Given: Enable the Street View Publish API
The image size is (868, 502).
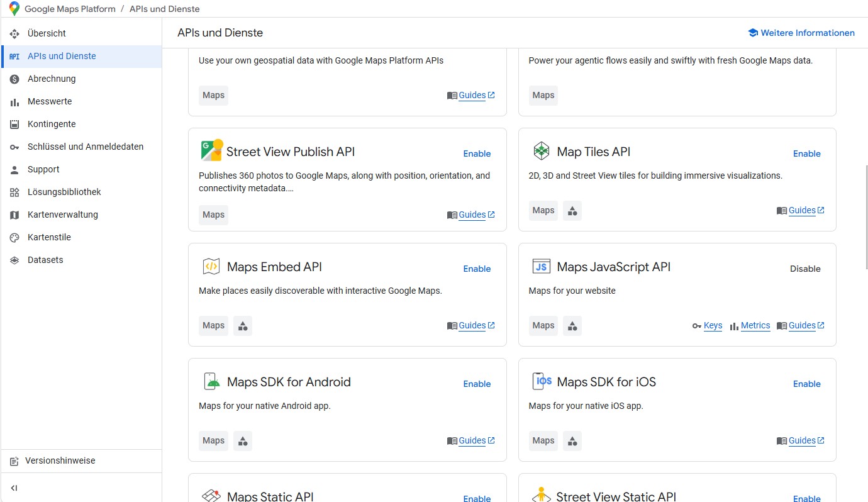Looking at the screenshot, I should [x=477, y=153].
